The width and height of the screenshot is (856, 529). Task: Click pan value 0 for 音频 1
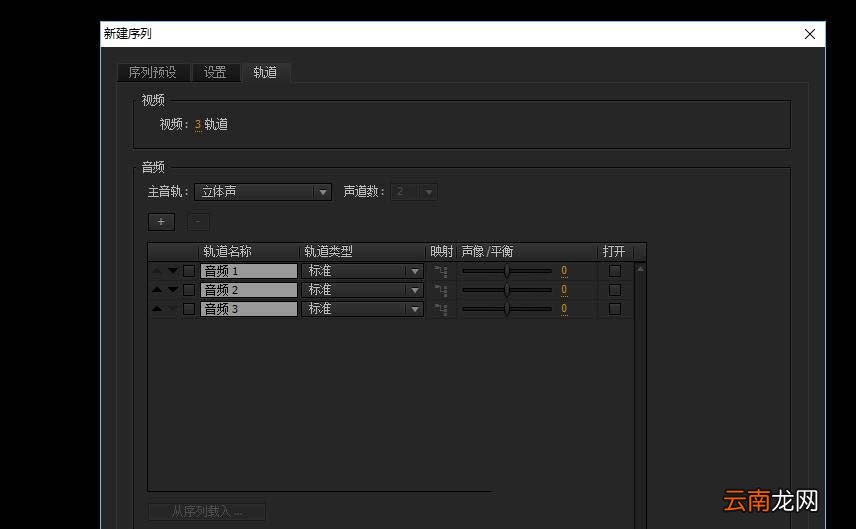pos(564,271)
